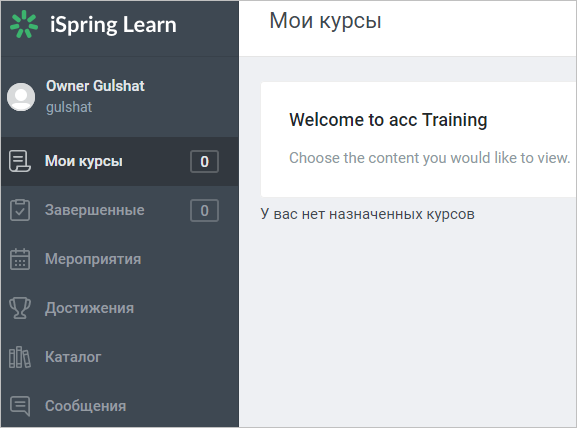
Task: Click the Завершенные counter badge
Action: click(x=204, y=211)
